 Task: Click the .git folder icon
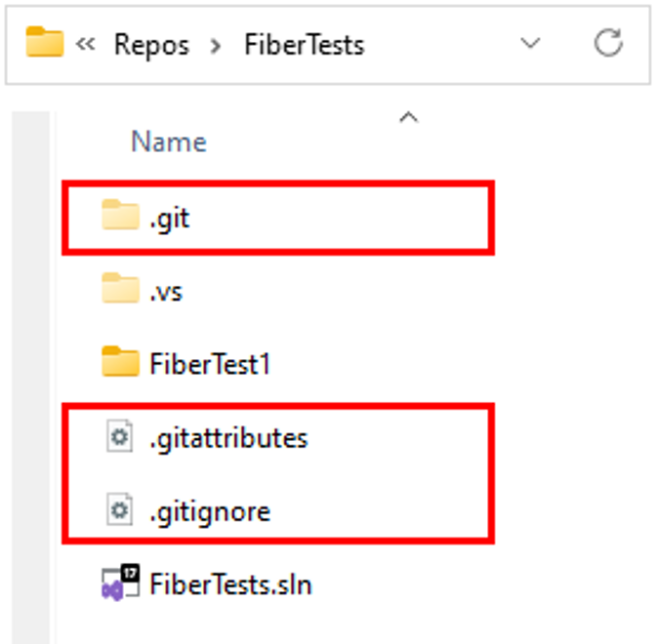(x=120, y=216)
